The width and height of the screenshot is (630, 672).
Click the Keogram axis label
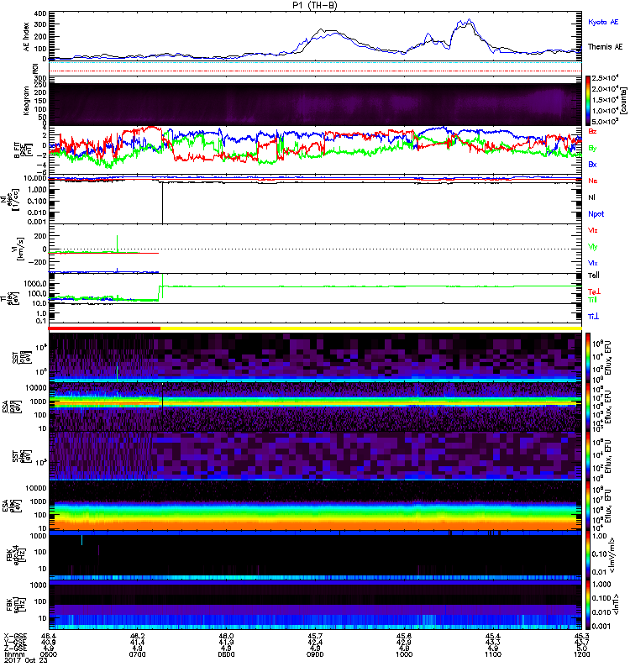coord(27,101)
